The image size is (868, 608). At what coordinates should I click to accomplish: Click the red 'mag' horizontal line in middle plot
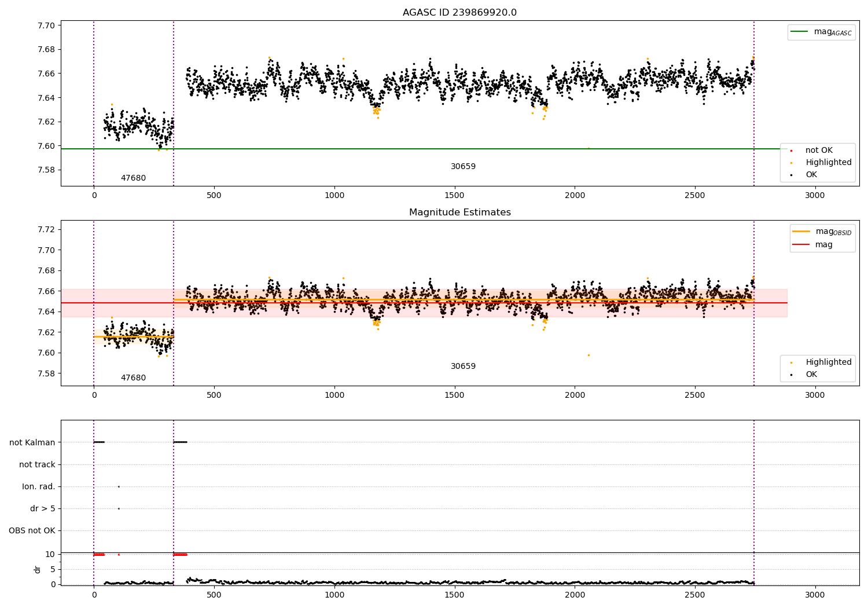click(424, 303)
